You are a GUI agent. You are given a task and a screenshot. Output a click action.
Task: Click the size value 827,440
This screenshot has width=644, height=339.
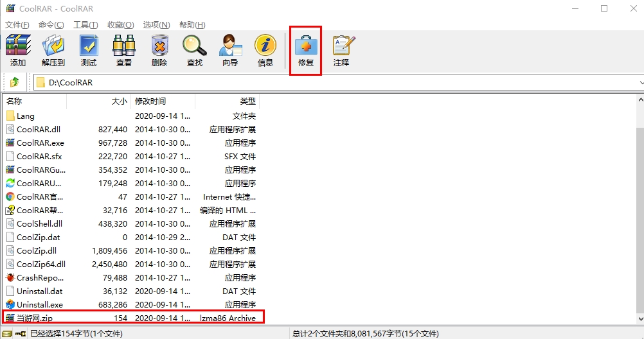(x=112, y=129)
